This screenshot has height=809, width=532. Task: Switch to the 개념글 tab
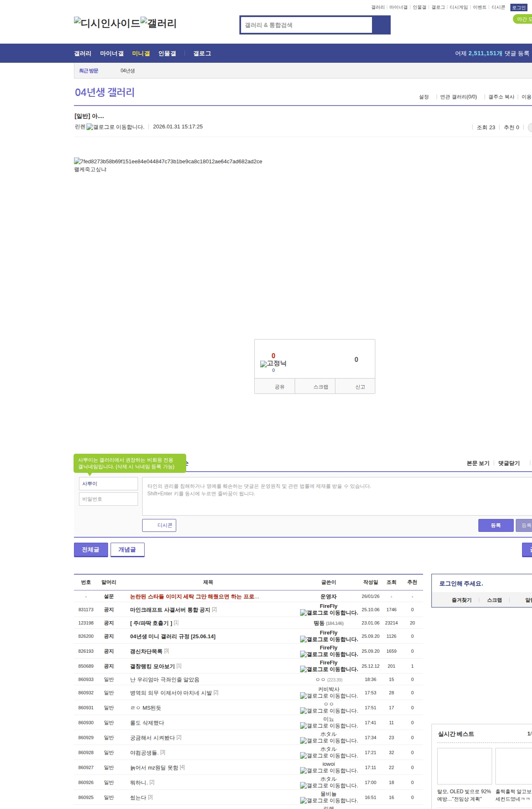(127, 550)
